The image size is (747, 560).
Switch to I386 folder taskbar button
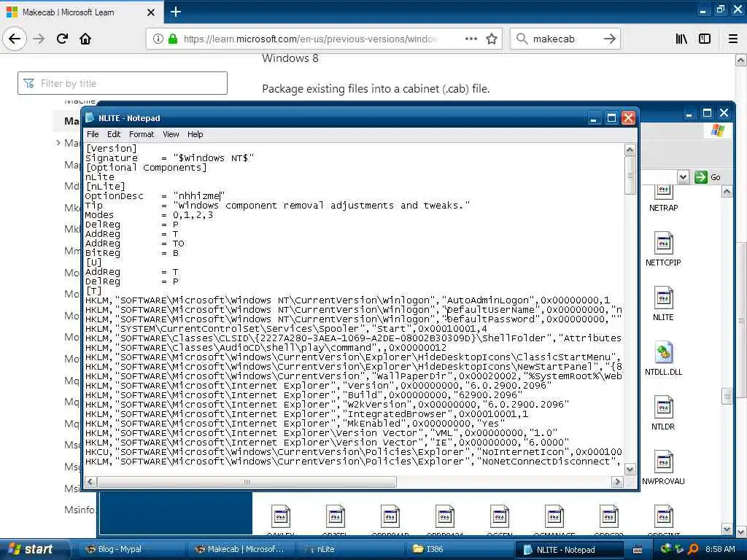pyautogui.click(x=460, y=549)
